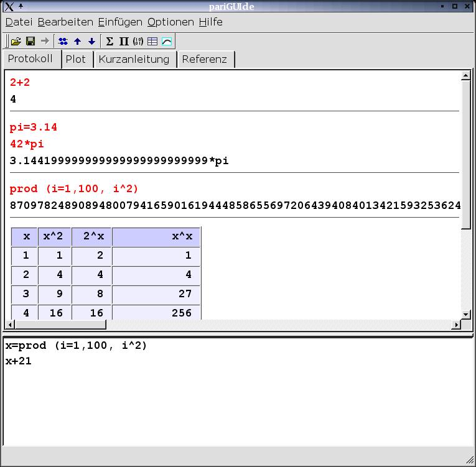Click the blue down arrow icon
Viewport: 476px width, 467px height.
(91, 42)
